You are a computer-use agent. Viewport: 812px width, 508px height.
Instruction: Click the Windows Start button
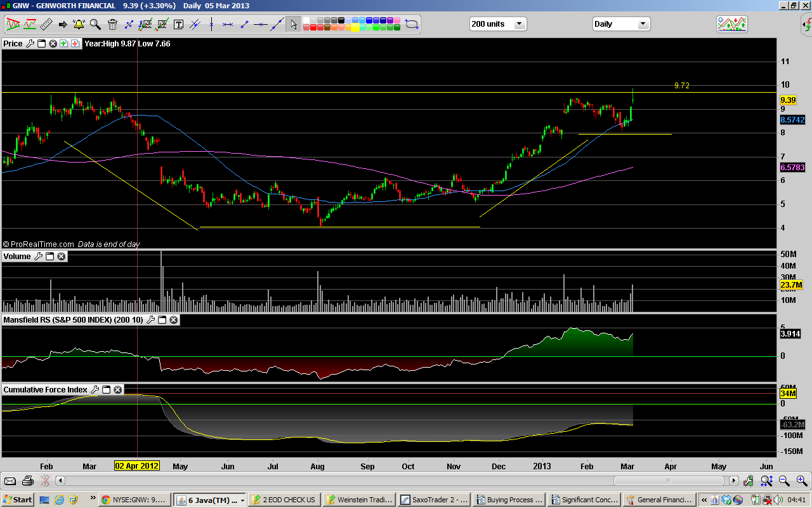tap(17, 500)
